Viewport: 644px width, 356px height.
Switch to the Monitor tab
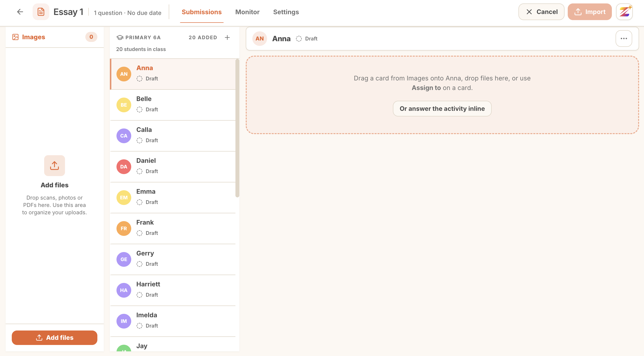[247, 12]
